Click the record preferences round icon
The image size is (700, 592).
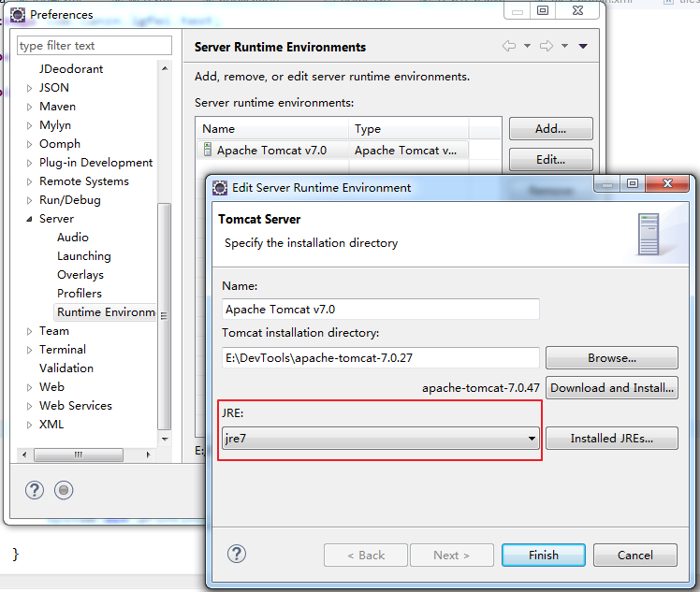(x=64, y=490)
